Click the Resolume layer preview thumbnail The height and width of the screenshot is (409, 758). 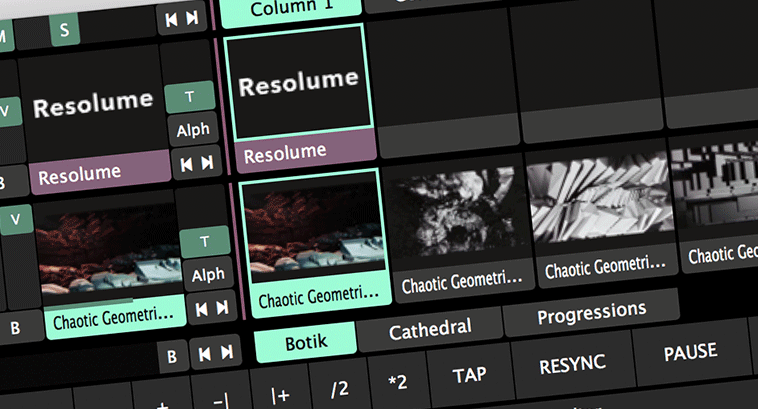92,104
